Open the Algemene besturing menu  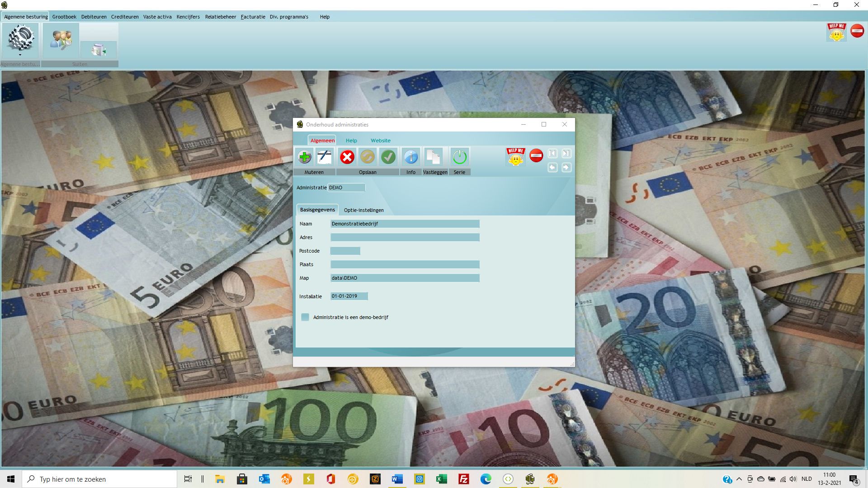26,17
